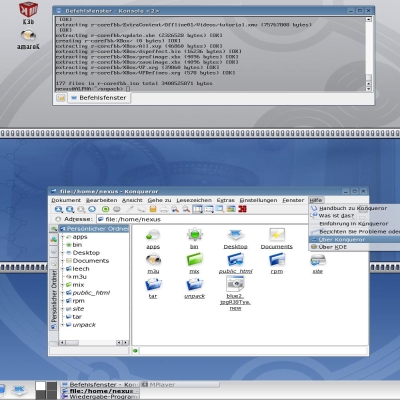Switch to file:/home/nexus taskbar entry
The image size is (400, 400).
click(99, 391)
